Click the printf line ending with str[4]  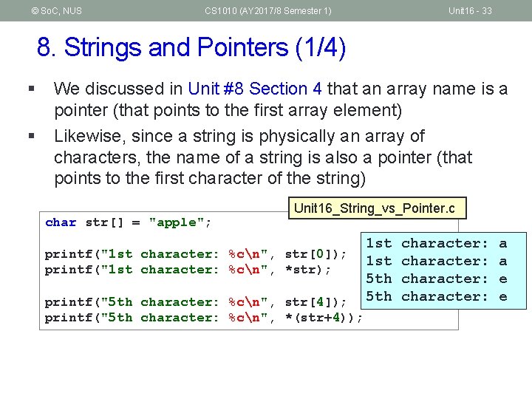[x=195, y=301]
